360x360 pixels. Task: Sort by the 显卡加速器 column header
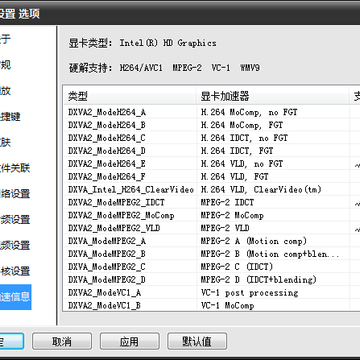(273, 97)
